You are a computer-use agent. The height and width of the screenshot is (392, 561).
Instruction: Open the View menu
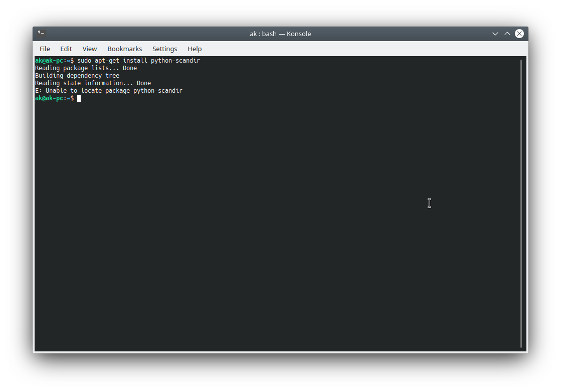click(89, 49)
